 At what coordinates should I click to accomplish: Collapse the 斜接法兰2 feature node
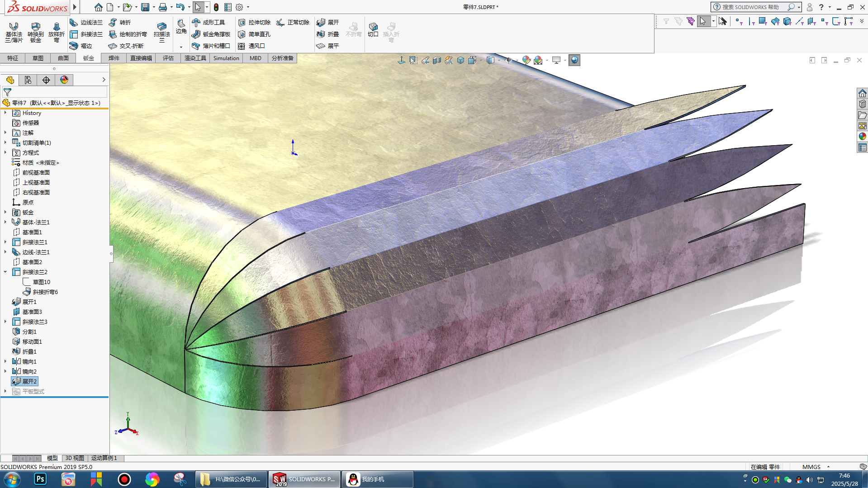[5, 272]
